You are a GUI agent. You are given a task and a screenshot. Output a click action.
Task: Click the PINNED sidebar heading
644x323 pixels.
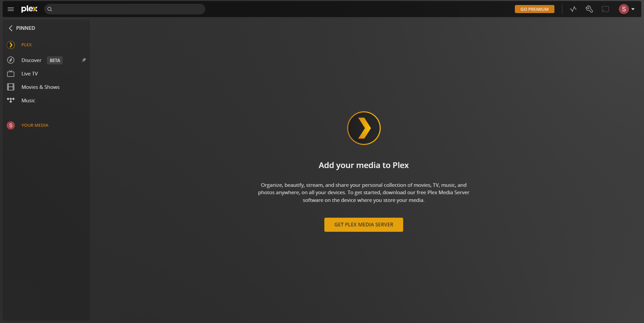25,28
